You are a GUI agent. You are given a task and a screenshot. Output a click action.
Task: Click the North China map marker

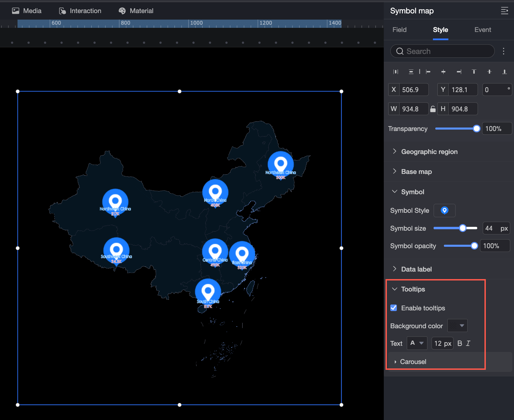(x=215, y=192)
